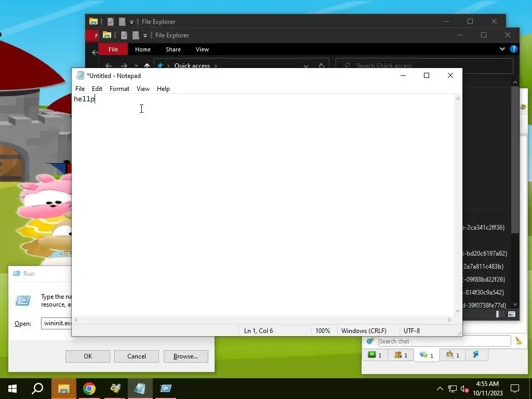Image resolution: width=532 pixels, height=399 pixels.
Task: Select the item ending in "39f0738fe77d}"
Action: tap(485, 305)
